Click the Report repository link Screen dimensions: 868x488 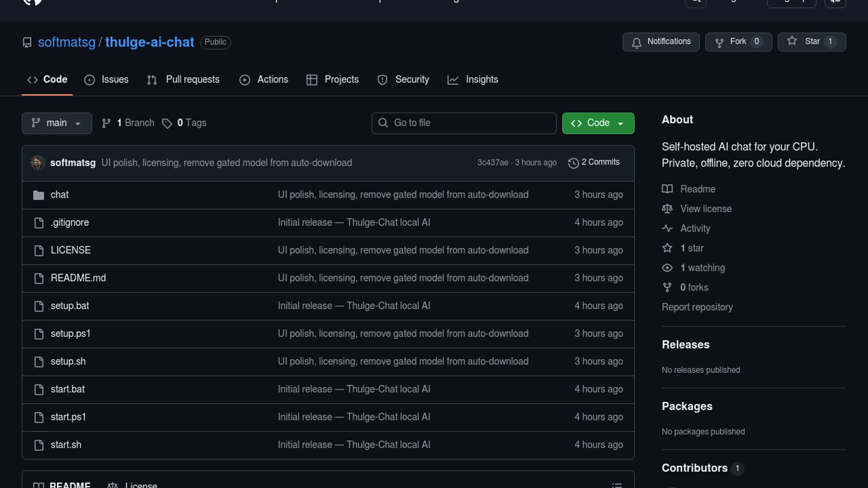coord(697,307)
